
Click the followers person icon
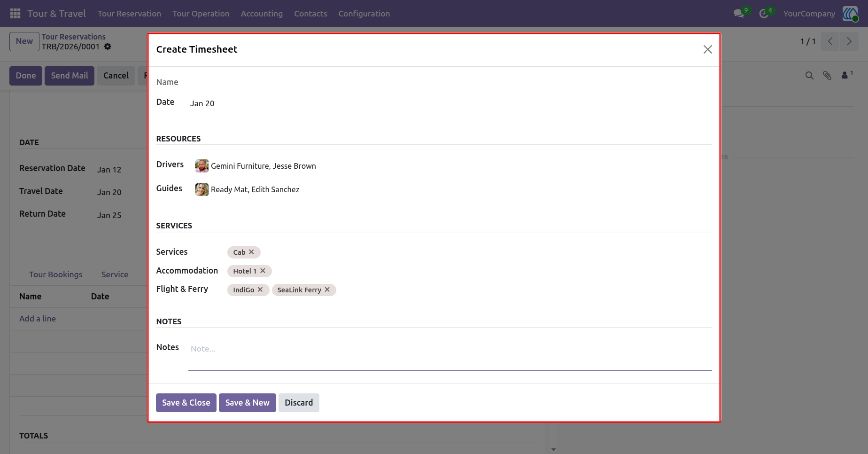click(x=845, y=75)
